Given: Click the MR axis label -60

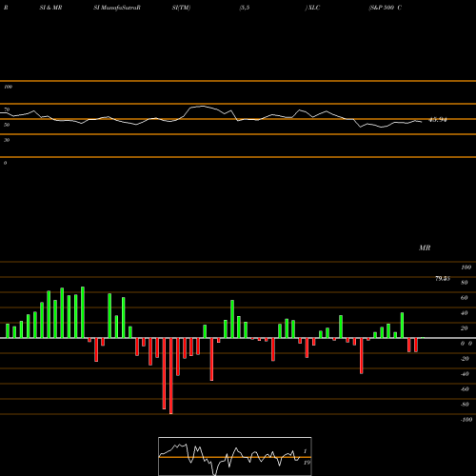Looking at the screenshot, I should pos(465,389).
